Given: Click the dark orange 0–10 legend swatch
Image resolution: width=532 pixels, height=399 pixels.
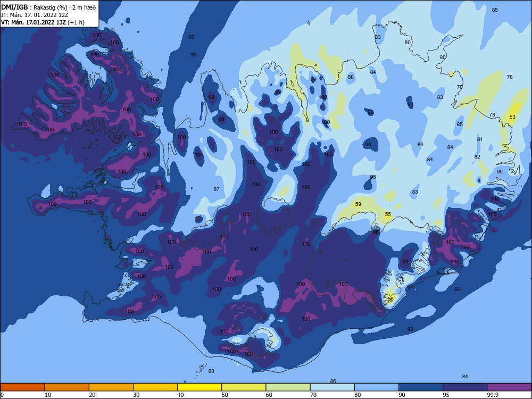Looking at the screenshot, I should [x=22, y=387].
